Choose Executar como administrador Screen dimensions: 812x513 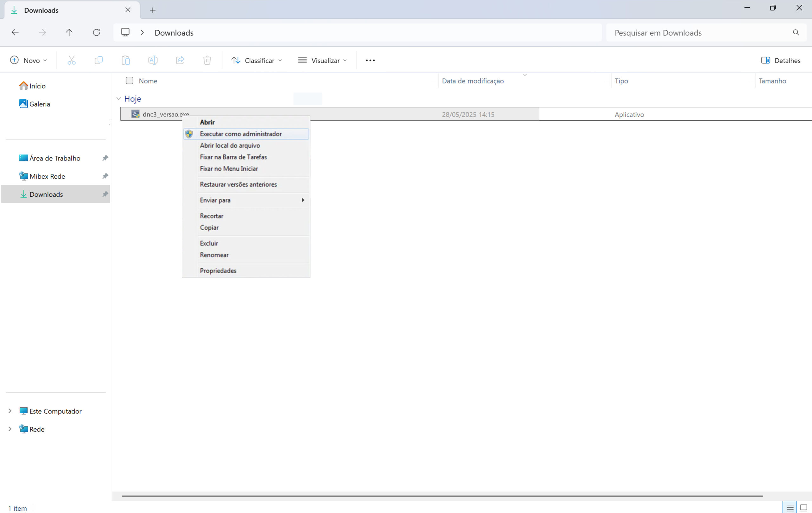click(x=240, y=134)
